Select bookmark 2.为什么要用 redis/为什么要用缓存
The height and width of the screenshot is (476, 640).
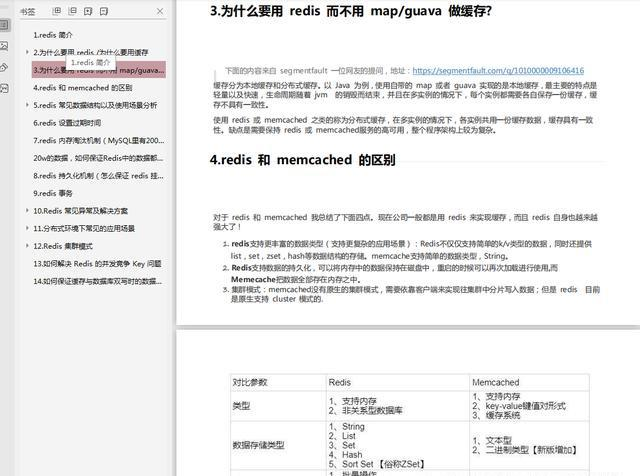(91, 52)
